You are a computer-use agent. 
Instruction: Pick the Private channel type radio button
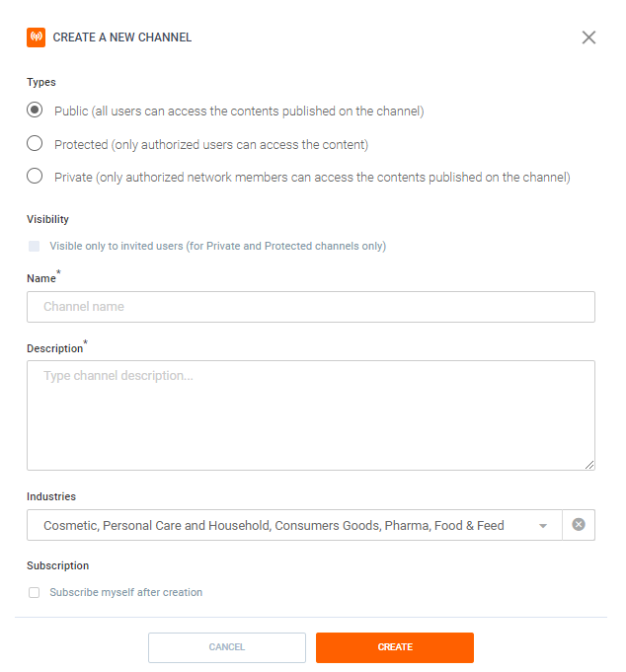tap(35, 177)
